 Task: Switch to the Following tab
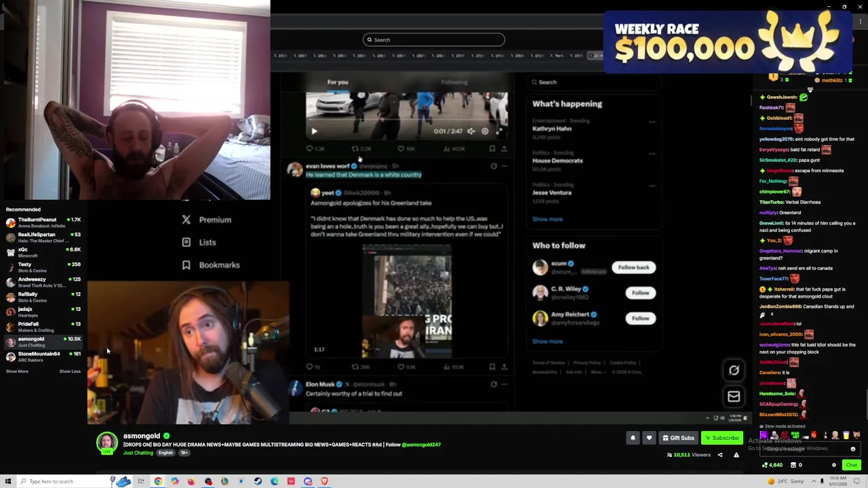tap(454, 82)
